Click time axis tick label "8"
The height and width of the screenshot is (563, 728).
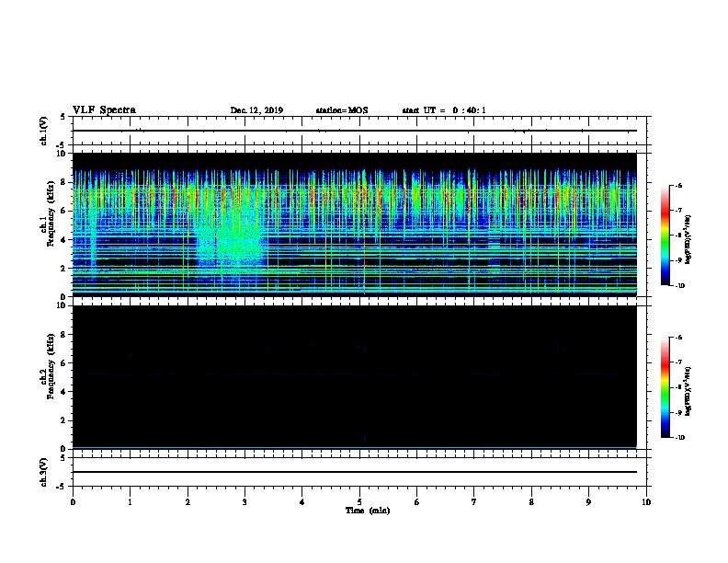tap(531, 502)
